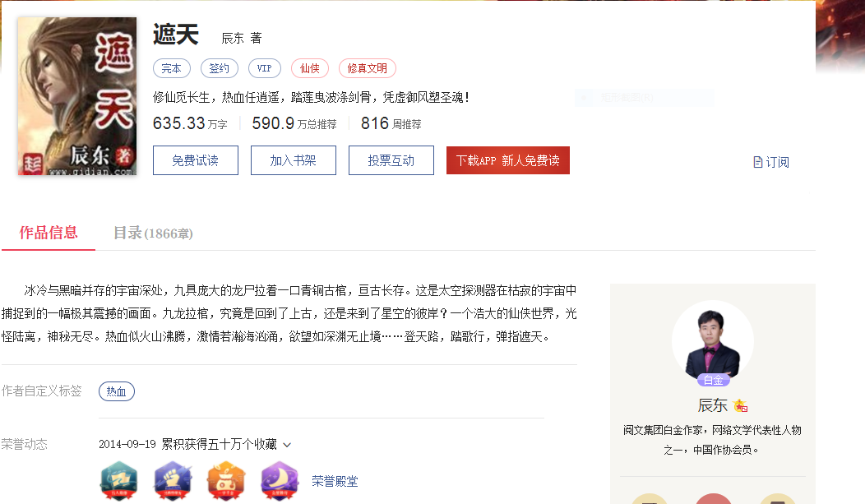Click the 白金 badge under the avatar
The image size is (865, 504).
coord(713,381)
